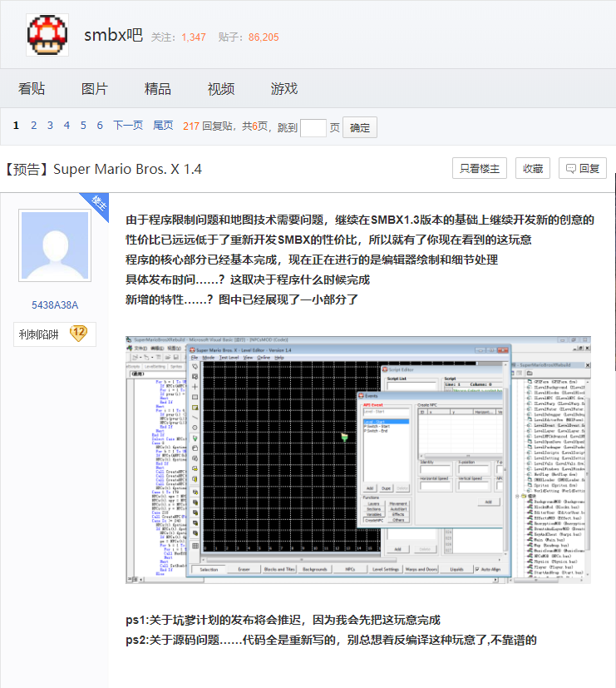Click the post count 86,205
The width and height of the screenshot is (616, 688).
[264, 37]
